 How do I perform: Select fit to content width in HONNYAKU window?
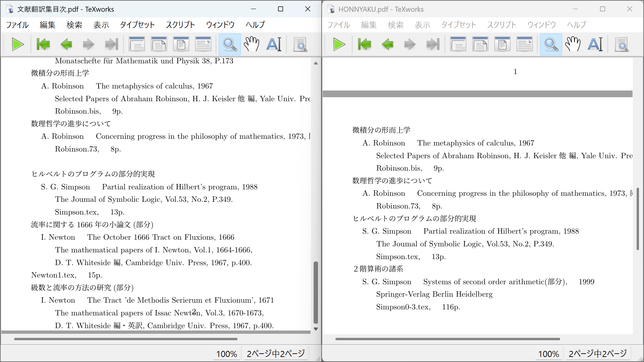[525, 45]
